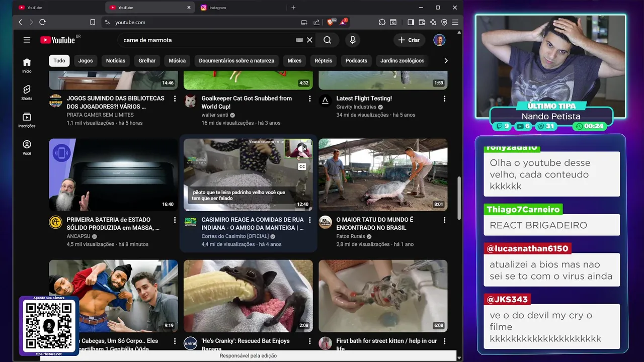The height and width of the screenshot is (362, 644).
Task: Open the on-screen keyboard icon in search box
Action: tap(299, 40)
